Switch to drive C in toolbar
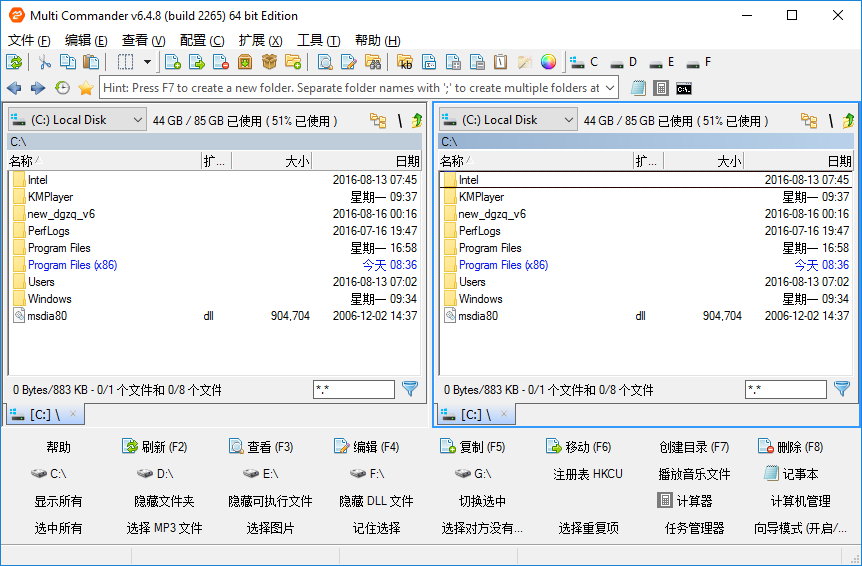The height and width of the screenshot is (566, 862). 584,62
